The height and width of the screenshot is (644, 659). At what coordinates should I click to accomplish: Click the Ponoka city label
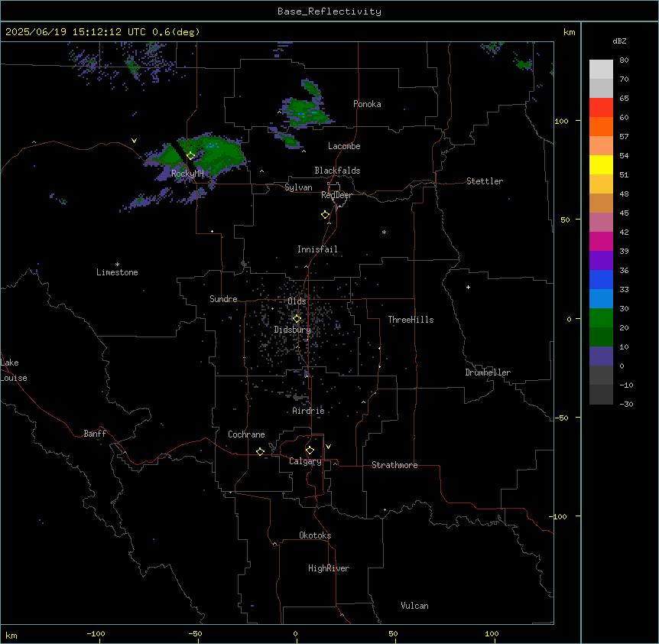tap(367, 104)
